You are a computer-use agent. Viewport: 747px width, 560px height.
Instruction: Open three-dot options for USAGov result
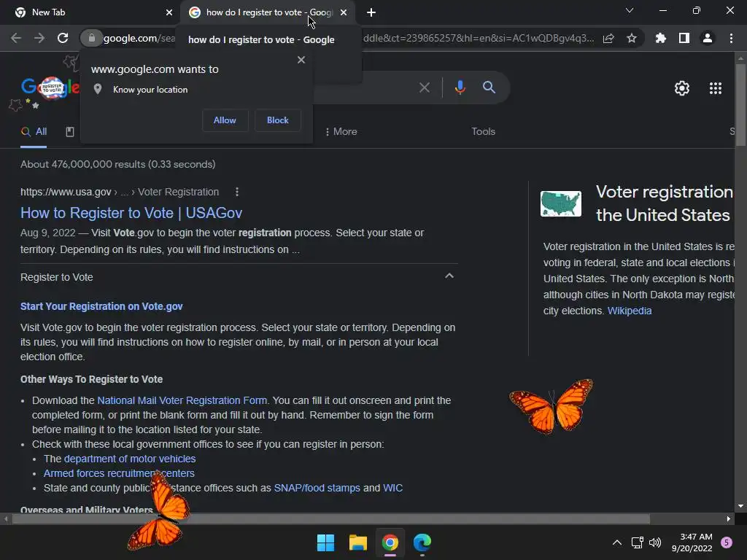pyautogui.click(x=237, y=192)
